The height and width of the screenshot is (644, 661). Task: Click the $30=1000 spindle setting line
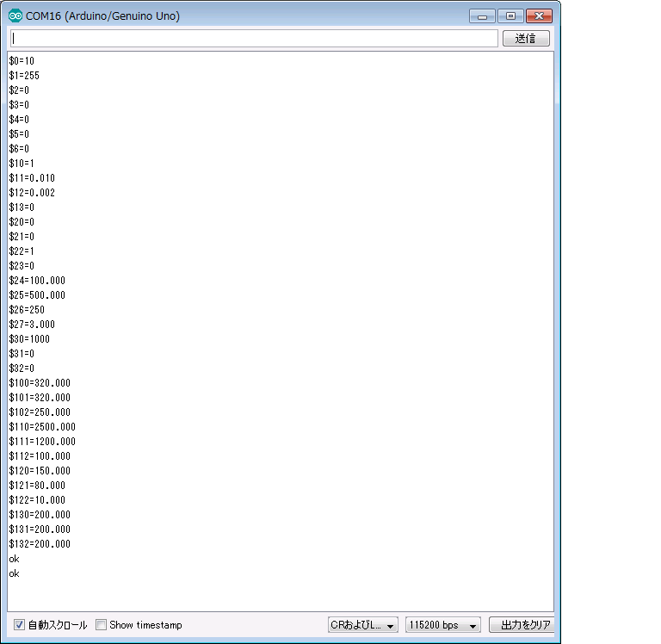[x=29, y=339]
